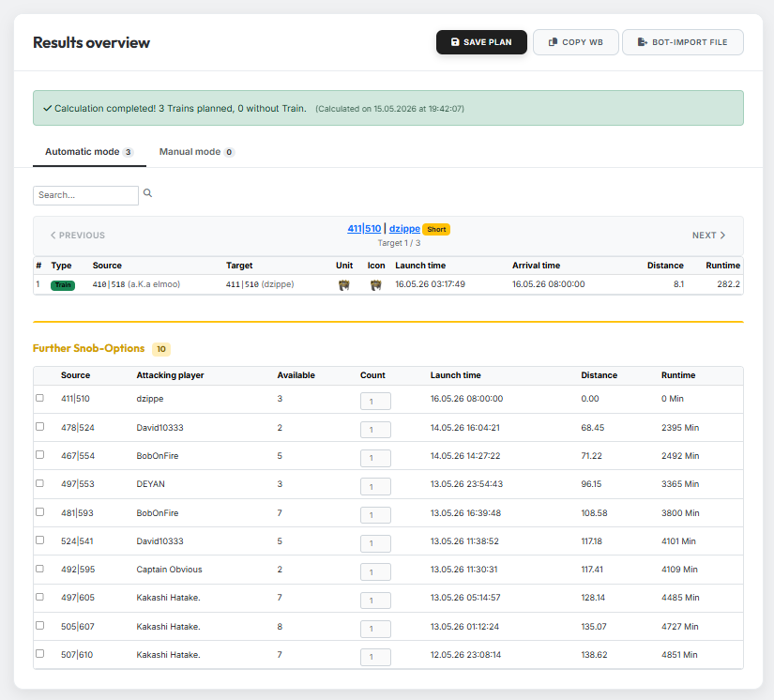Open the dzippe player link
Image resolution: width=774 pixels, height=700 pixels.
[404, 229]
